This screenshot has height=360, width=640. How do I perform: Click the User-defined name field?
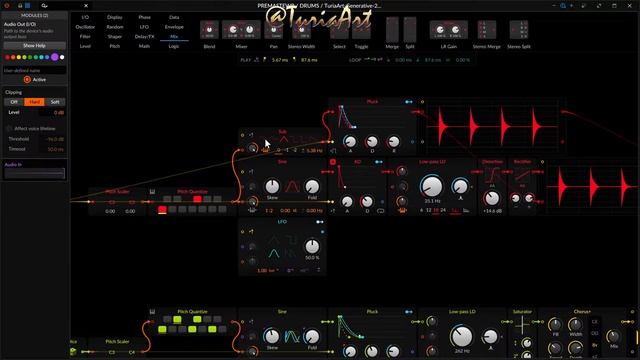point(34,71)
